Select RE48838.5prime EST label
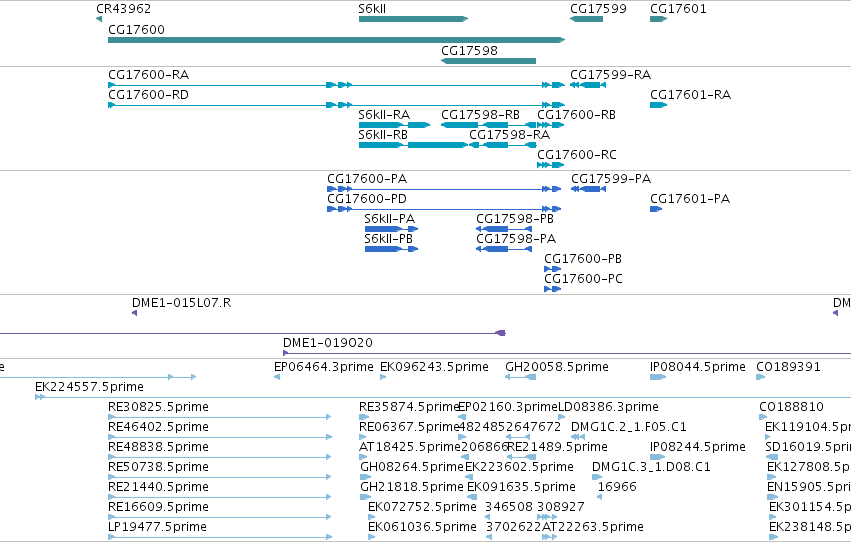The height and width of the screenshot is (542, 851). (x=158, y=448)
